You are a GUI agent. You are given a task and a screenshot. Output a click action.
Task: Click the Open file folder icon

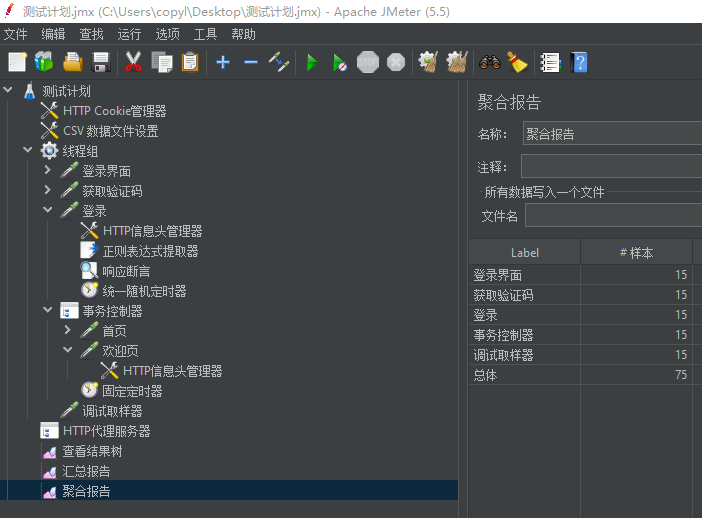tap(73, 62)
